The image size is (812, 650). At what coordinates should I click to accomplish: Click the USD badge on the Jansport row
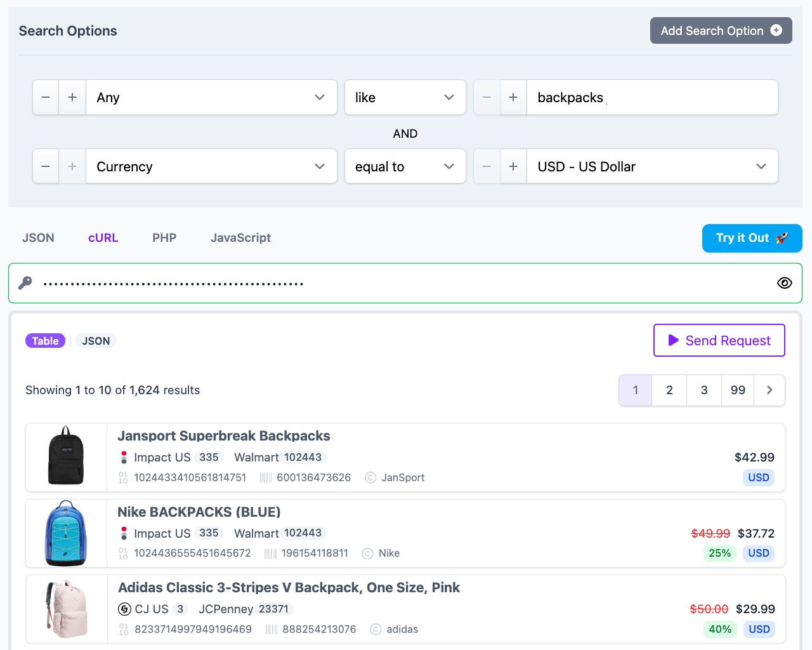point(759,477)
